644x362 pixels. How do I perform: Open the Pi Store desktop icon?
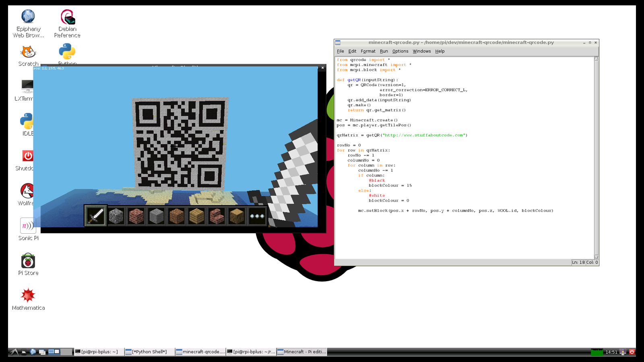[28, 264]
